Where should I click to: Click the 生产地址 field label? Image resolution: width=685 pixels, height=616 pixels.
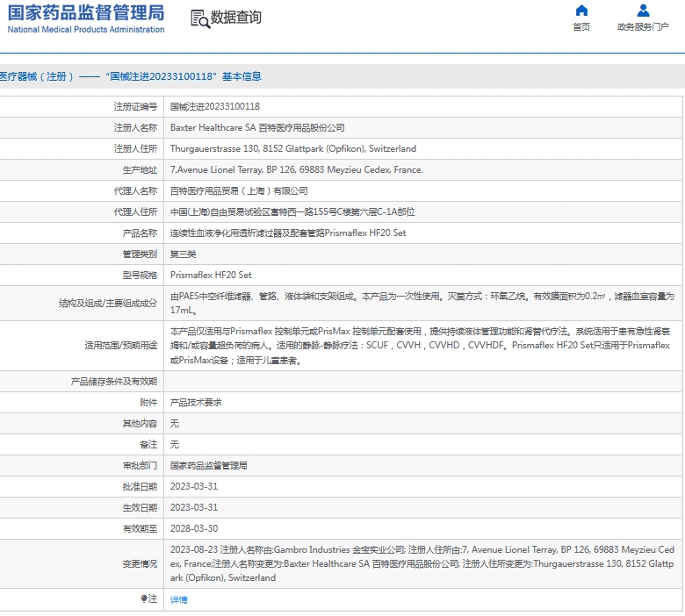pyautogui.click(x=140, y=170)
